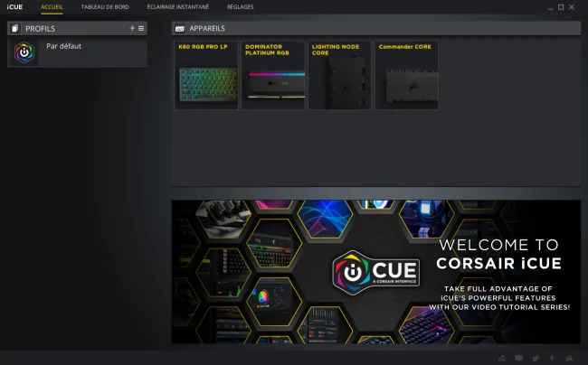Switch to the Tableau de bord tab
588x365 pixels.
105,6
